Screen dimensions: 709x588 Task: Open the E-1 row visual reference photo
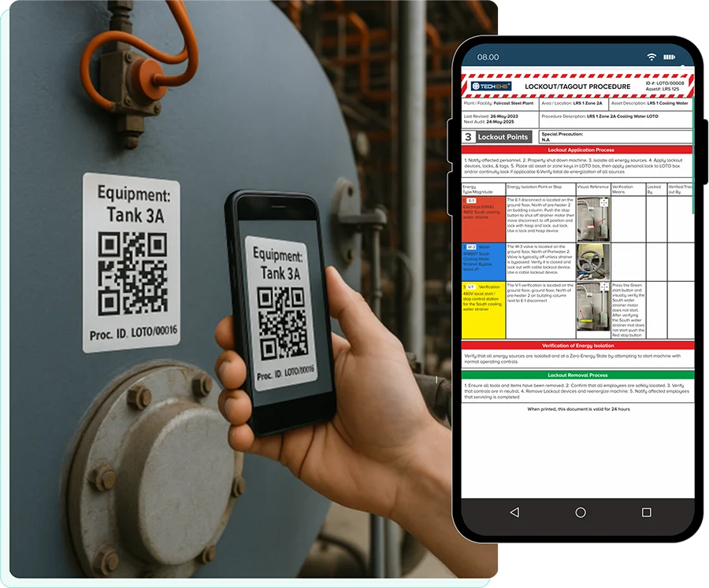coord(593,219)
